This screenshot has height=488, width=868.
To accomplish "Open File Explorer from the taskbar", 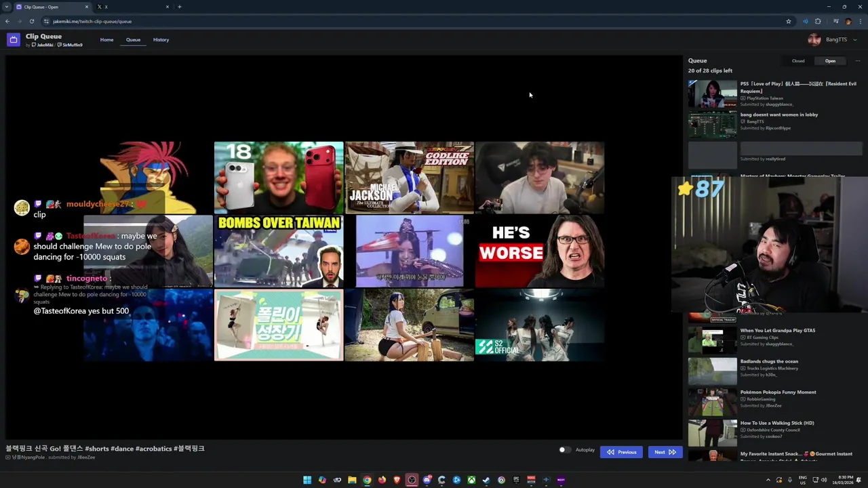I will pyautogui.click(x=352, y=480).
